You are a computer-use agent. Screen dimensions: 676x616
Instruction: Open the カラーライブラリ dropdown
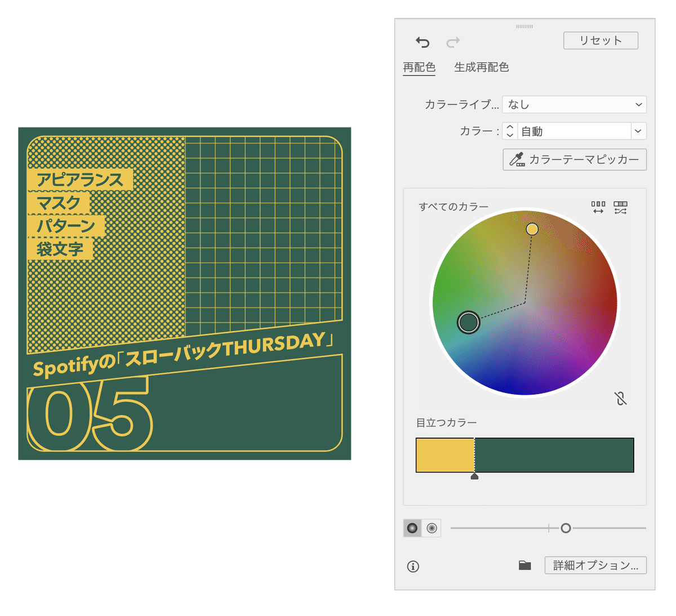(574, 104)
